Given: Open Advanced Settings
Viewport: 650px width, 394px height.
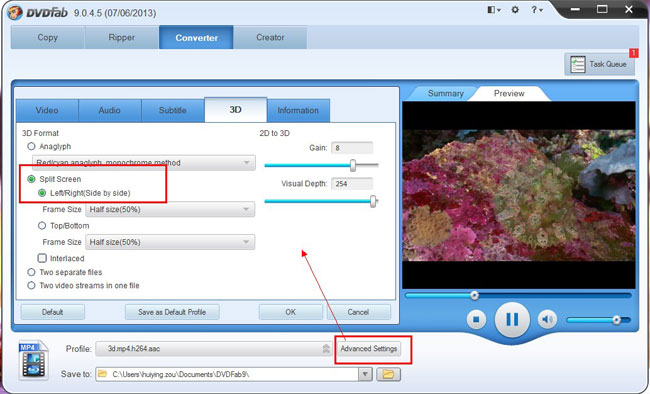Looking at the screenshot, I should (369, 349).
